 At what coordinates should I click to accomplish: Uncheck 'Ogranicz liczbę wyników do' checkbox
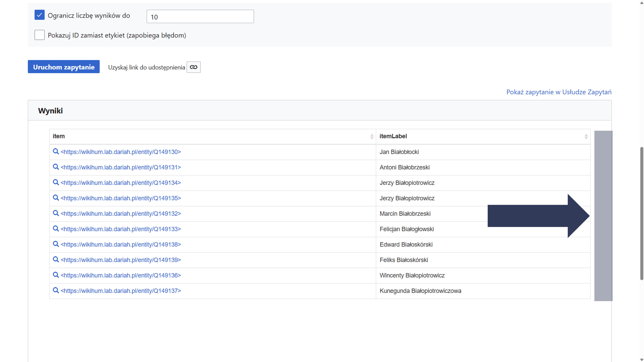(40, 15)
